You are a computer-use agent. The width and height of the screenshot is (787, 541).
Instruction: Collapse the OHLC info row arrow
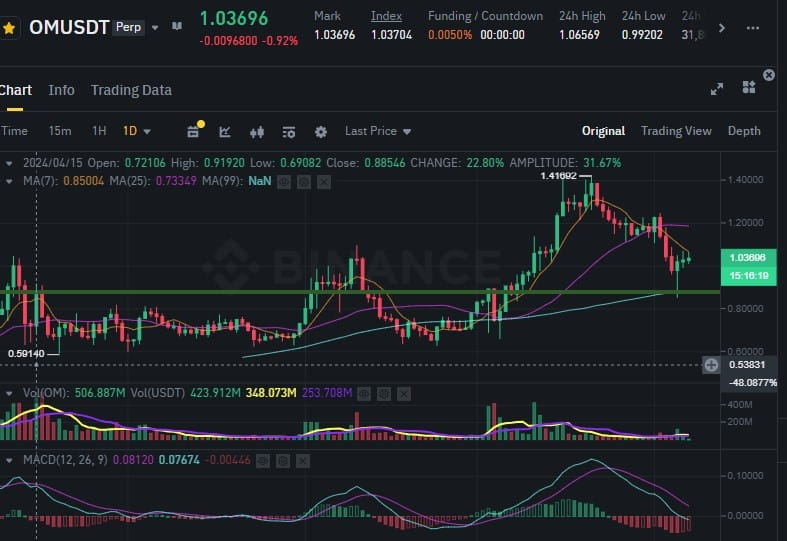(x=9, y=164)
